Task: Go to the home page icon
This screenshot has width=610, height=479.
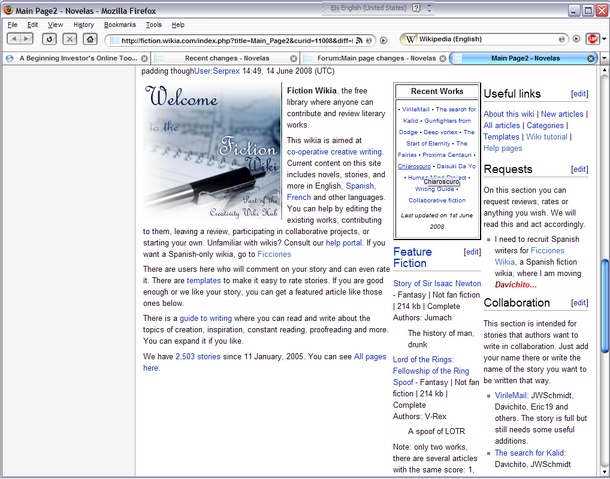Action: (x=90, y=39)
